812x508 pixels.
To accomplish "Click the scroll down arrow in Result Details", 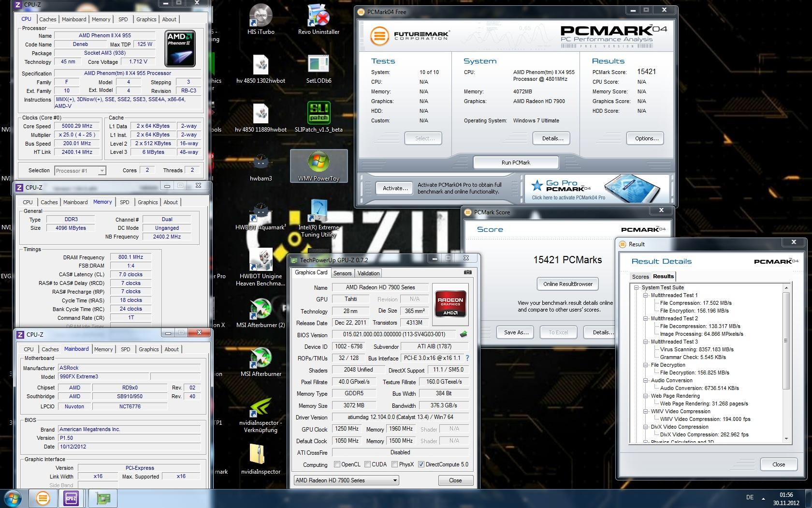I will [786, 438].
